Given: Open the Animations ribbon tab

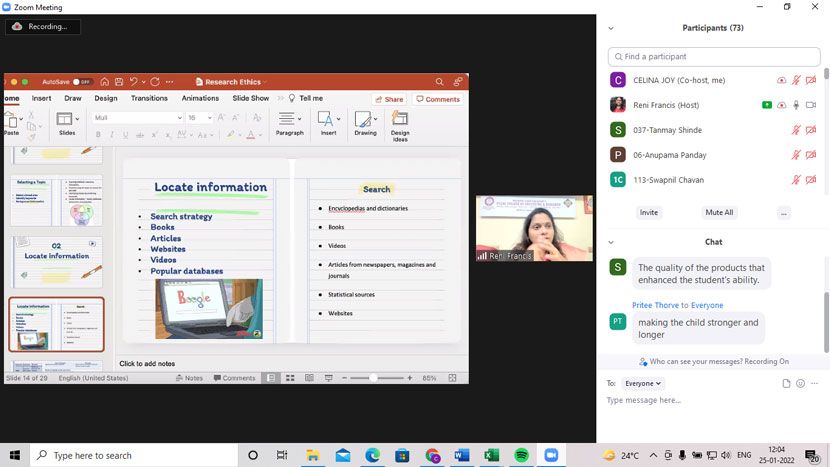Looking at the screenshot, I should (x=200, y=99).
